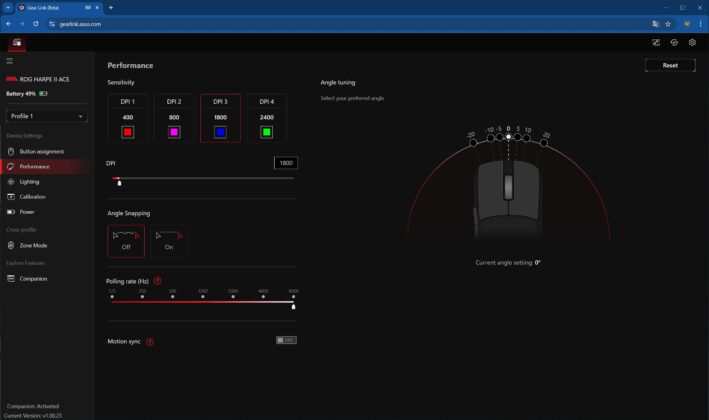Viewport: 709px width, 420px height.
Task: Click the green DPI 4 color swatch
Action: coord(266,132)
